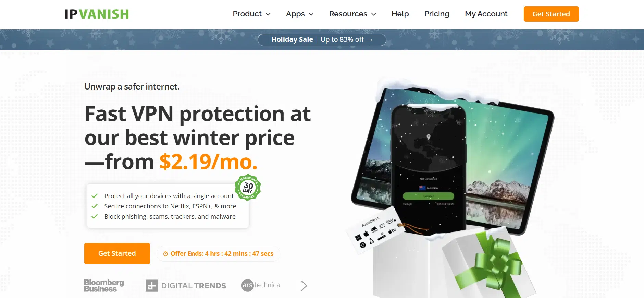Screen dimensions: 644x298
Task: Expand the Apps dropdown menu
Action: (x=300, y=14)
